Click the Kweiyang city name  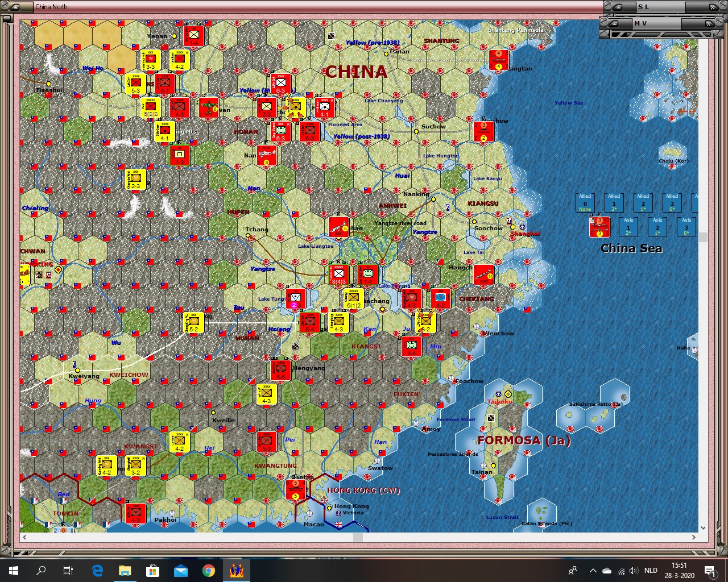coord(84,376)
